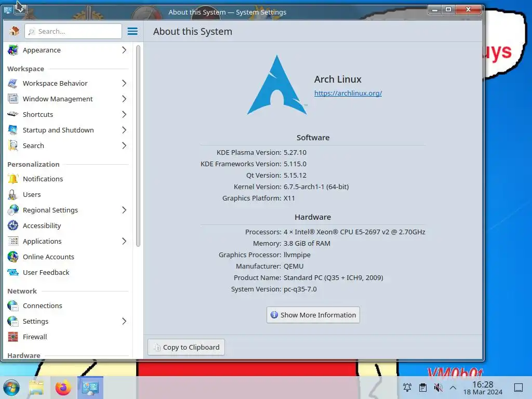Click the Arch Linux logo
532x399 pixels.
coord(277,85)
